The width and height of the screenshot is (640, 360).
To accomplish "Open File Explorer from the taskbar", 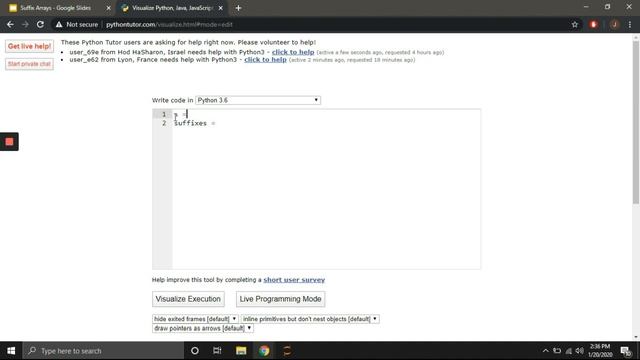I will [241, 351].
